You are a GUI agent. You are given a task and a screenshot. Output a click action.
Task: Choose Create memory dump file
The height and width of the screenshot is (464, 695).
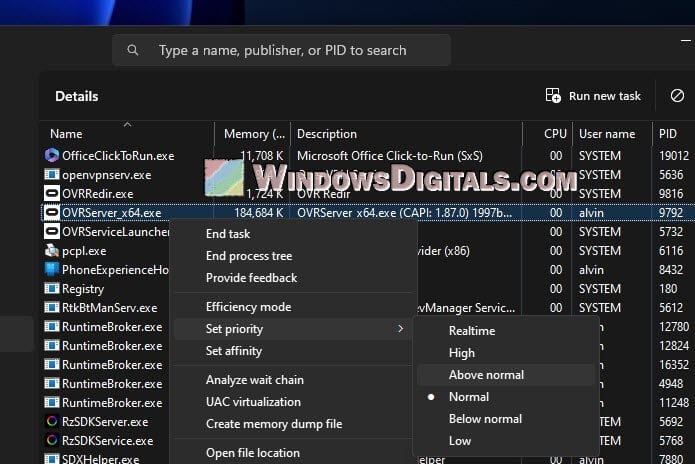point(274,424)
